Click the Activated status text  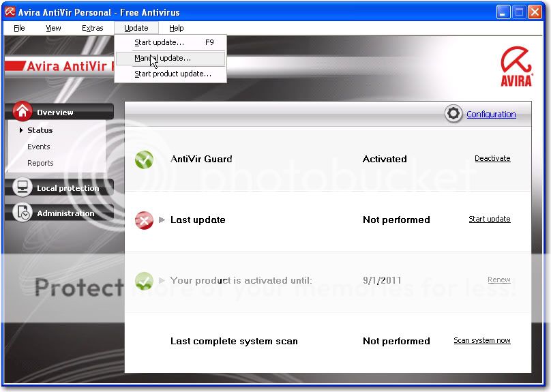coord(385,159)
